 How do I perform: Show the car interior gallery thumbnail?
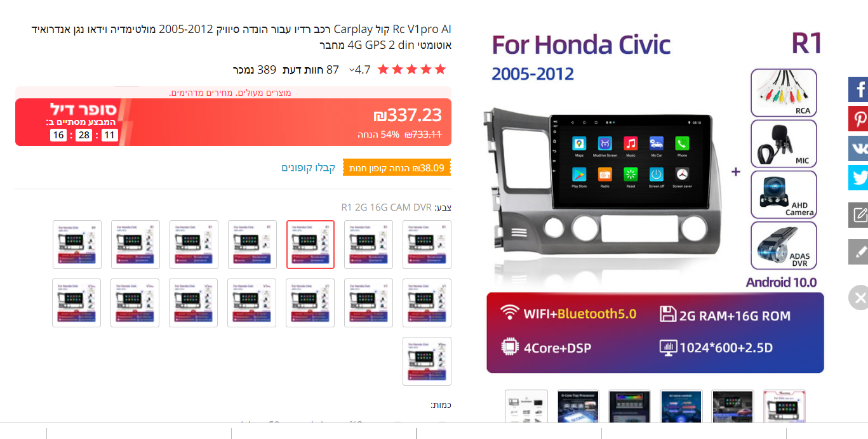pyautogui.click(x=733, y=407)
